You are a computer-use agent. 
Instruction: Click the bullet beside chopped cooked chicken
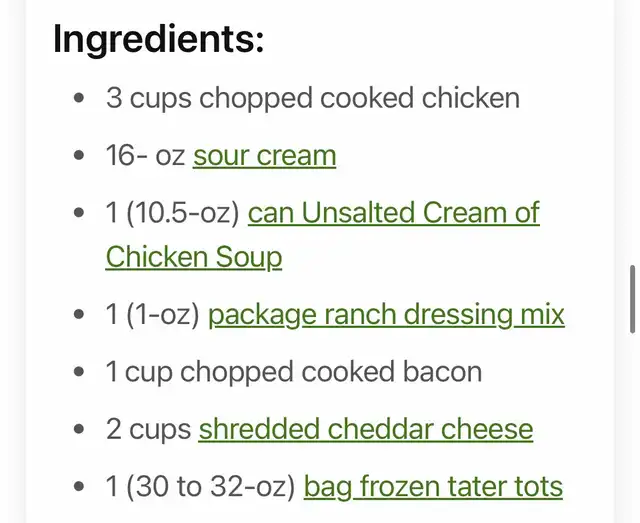80,99
